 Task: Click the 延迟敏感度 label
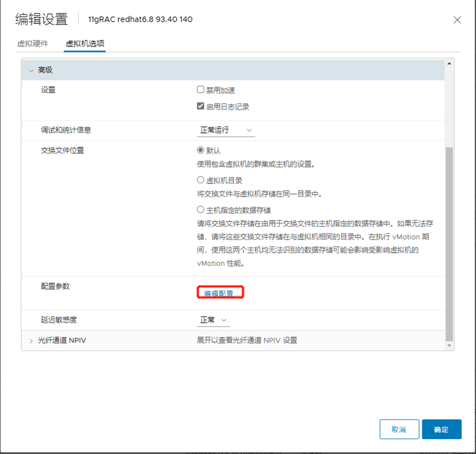(x=59, y=320)
